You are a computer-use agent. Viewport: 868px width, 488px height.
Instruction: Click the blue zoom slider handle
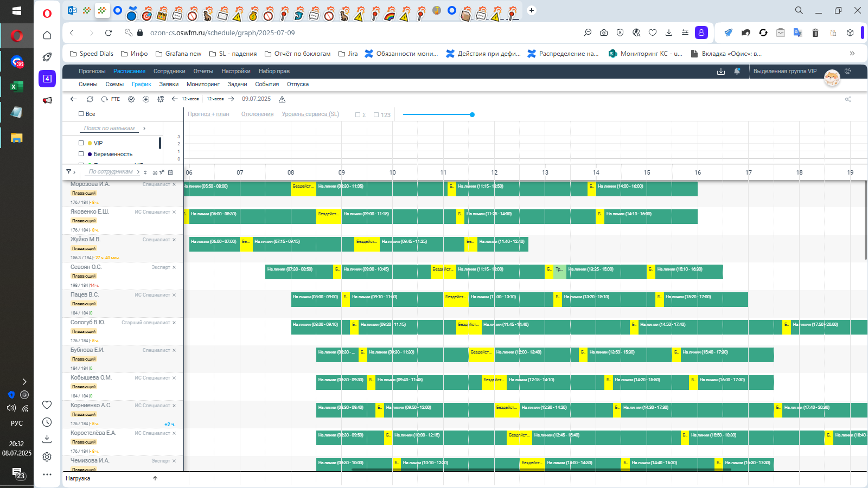[x=472, y=114]
